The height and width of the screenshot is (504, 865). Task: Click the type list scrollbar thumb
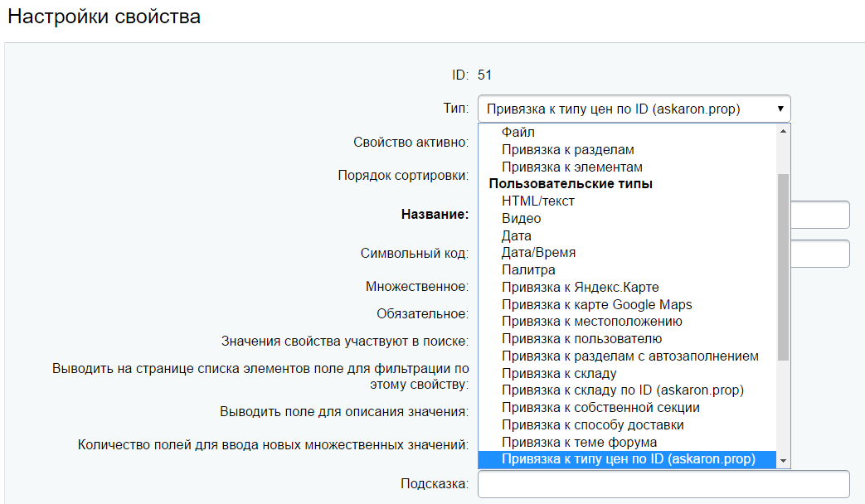point(783,265)
